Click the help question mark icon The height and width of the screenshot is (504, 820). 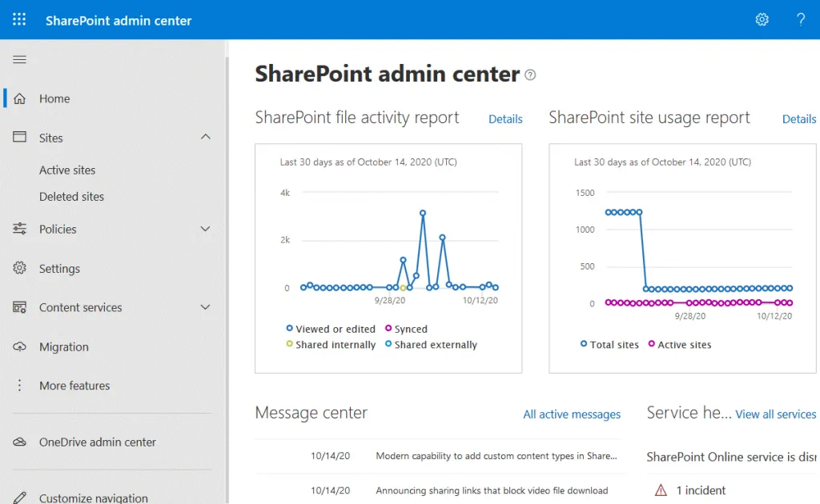pyautogui.click(x=800, y=20)
